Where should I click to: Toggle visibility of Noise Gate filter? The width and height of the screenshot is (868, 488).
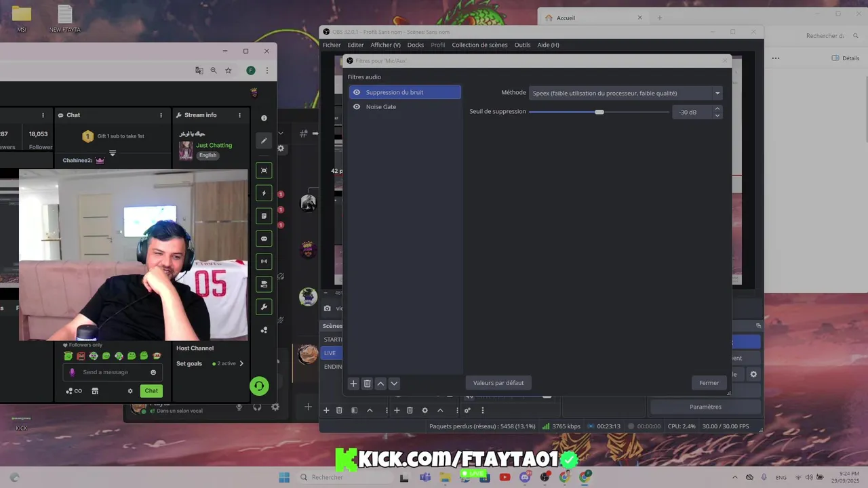click(x=357, y=106)
